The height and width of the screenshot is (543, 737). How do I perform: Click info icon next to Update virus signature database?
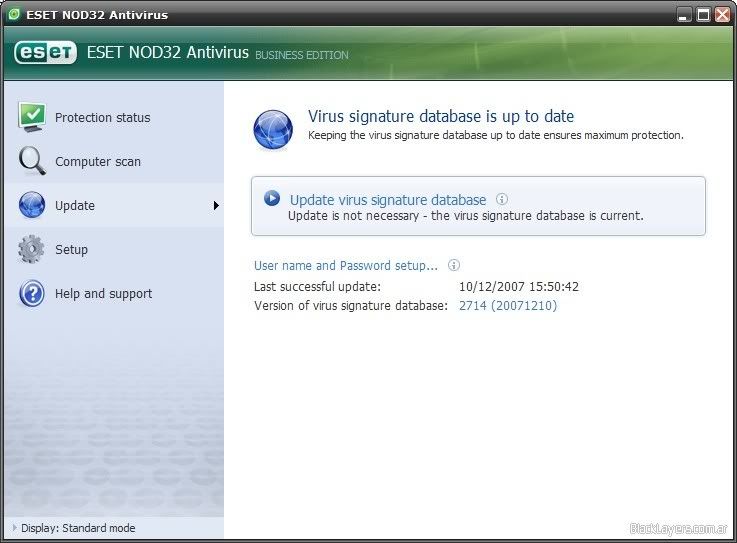coord(502,199)
